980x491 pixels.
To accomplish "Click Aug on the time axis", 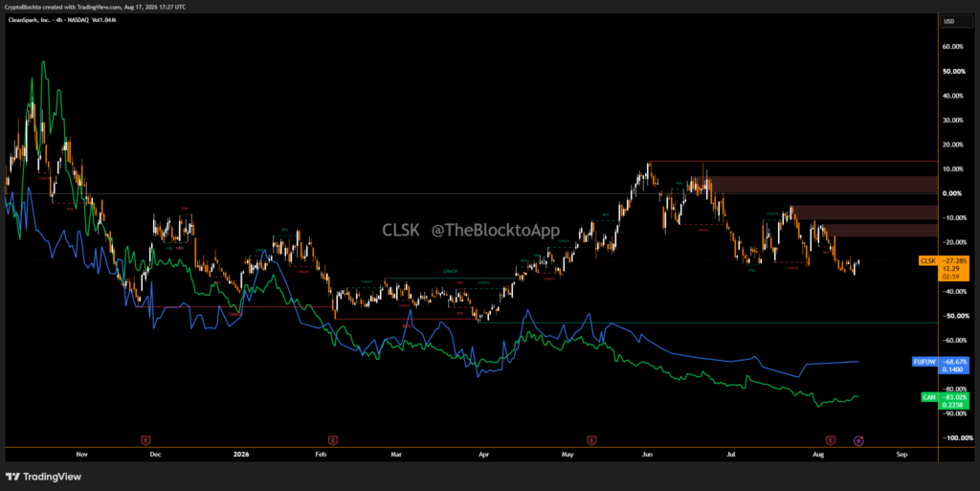I will tap(818, 454).
